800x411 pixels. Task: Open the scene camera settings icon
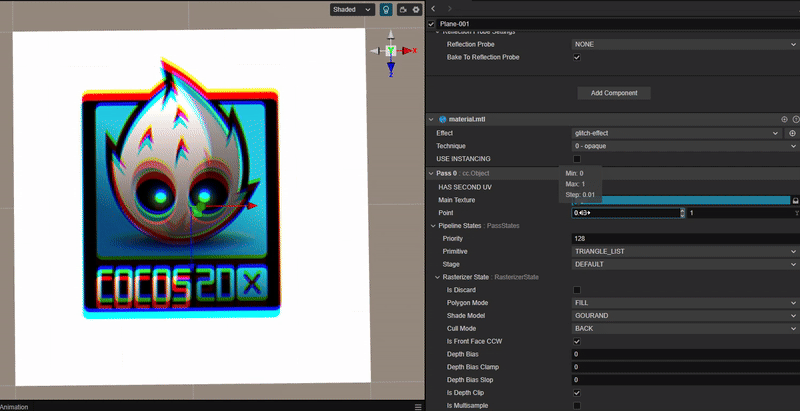click(x=403, y=10)
